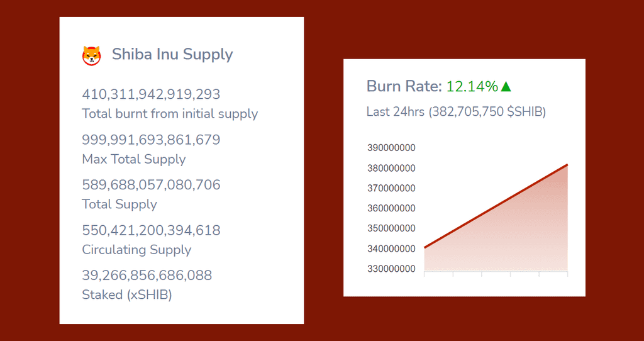Click the Max Total Supply label

click(134, 159)
